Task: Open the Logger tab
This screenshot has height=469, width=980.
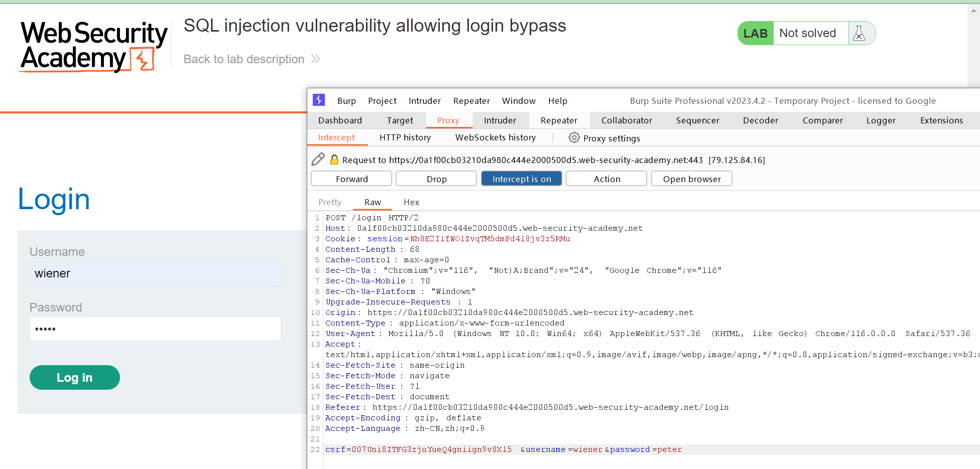Action: pos(881,120)
